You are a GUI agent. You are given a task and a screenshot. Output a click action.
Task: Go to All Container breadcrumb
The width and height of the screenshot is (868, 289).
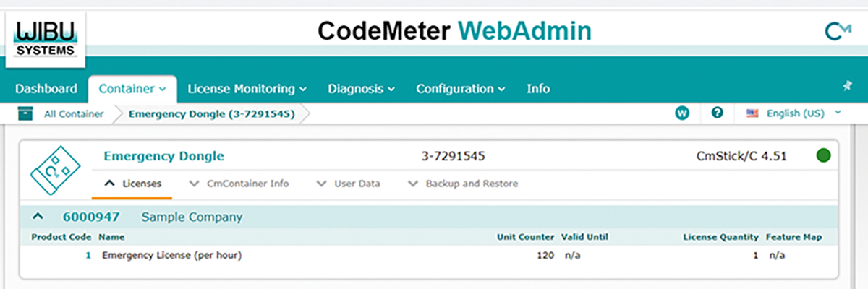click(x=74, y=113)
